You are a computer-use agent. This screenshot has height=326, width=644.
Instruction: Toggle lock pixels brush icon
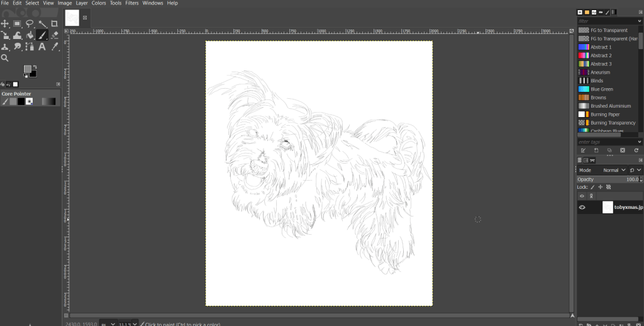point(592,187)
